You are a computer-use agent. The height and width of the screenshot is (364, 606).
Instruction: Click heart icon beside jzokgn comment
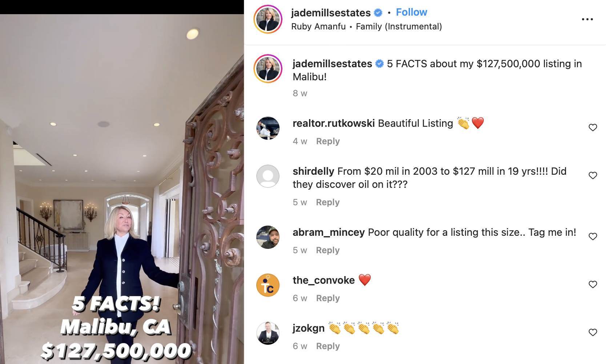[x=593, y=332]
